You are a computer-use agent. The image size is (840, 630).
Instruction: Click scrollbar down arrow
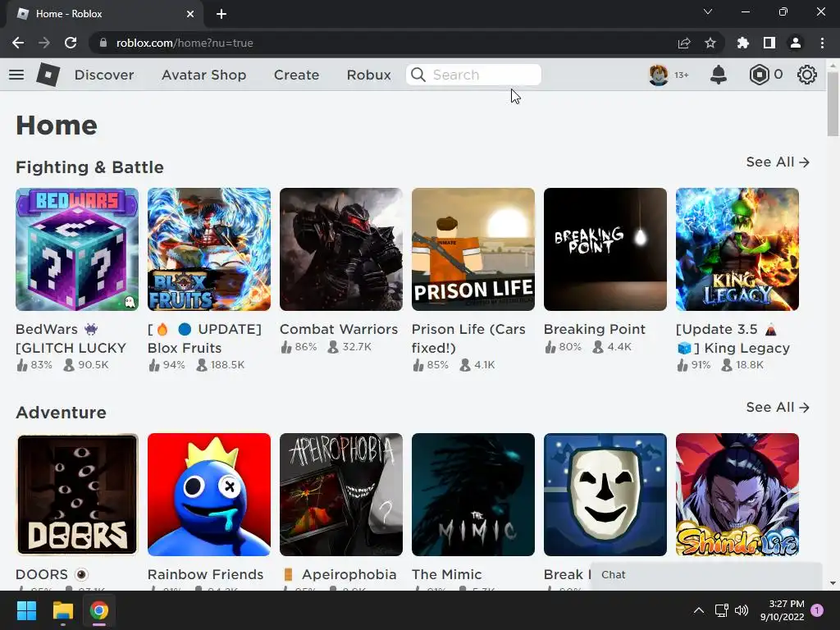coord(833,583)
